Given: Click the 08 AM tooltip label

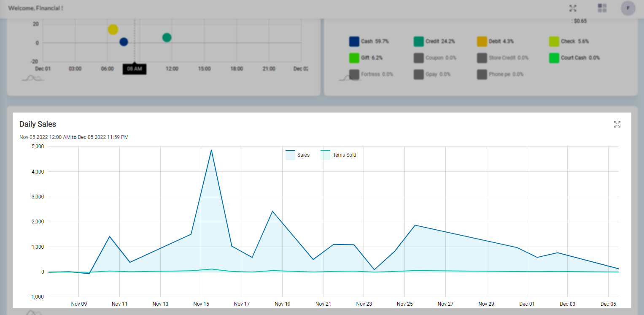Looking at the screenshot, I should click(x=135, y=69).
